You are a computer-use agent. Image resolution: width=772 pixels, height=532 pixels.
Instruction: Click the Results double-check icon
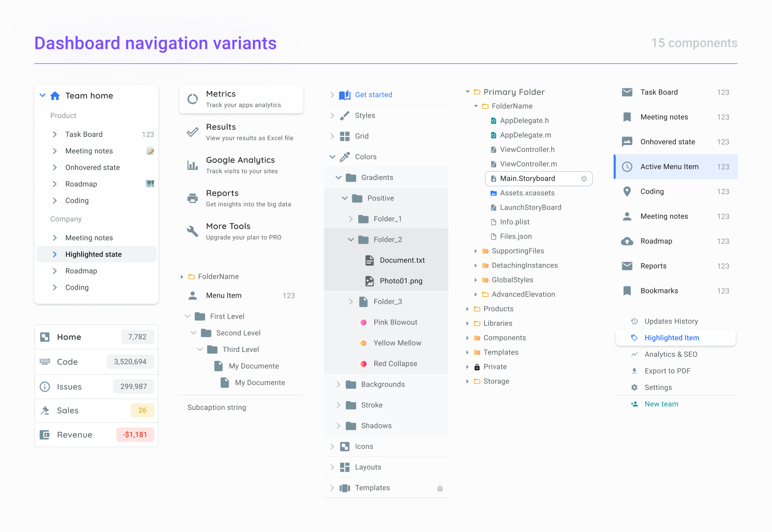click(193, 132)
